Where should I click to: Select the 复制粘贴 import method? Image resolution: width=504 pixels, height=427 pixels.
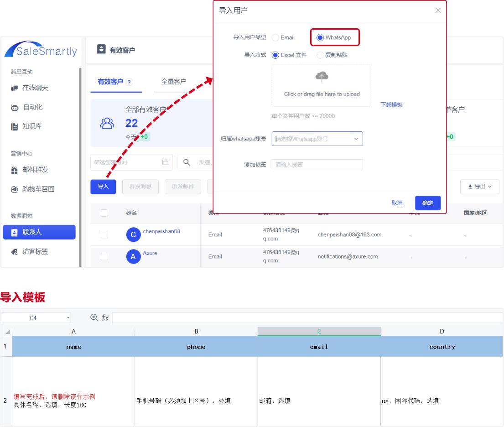point(320,55)
